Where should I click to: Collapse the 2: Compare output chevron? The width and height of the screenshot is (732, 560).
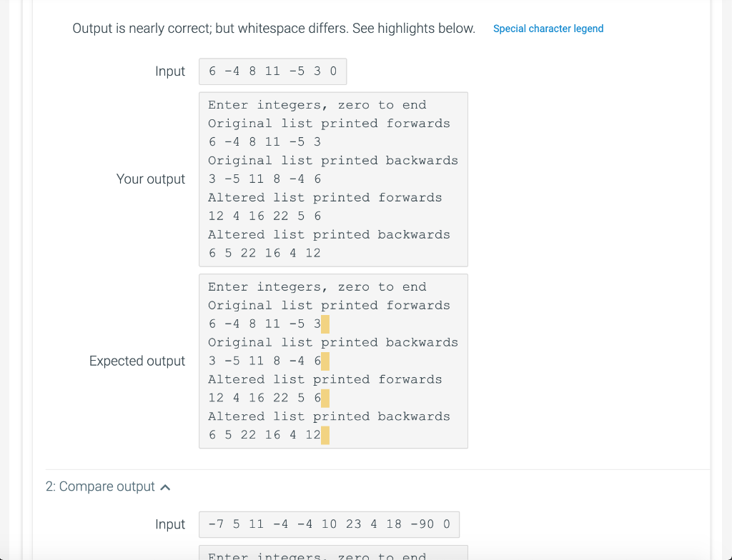165,487
